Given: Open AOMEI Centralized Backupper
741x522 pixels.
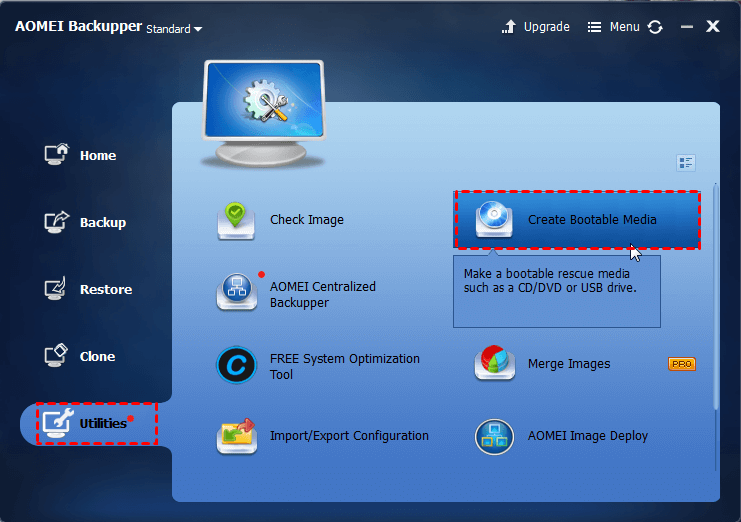Looking at the screenshot, I should pos(323,294).
